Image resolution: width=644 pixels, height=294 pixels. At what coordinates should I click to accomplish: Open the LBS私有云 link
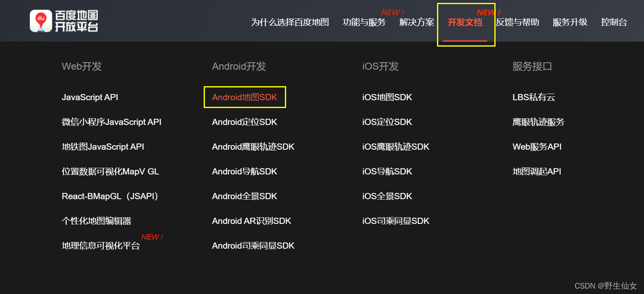[x=534, y=97]
